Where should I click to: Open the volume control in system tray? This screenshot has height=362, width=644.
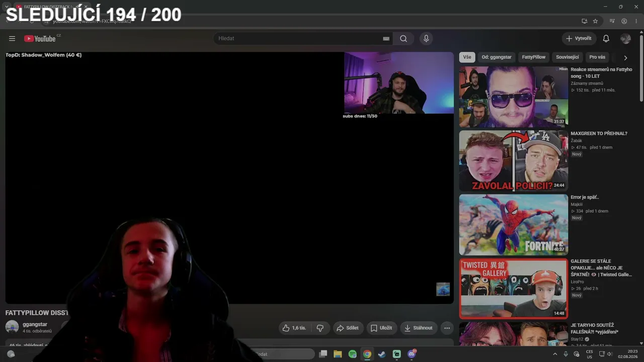pos(610,354)
